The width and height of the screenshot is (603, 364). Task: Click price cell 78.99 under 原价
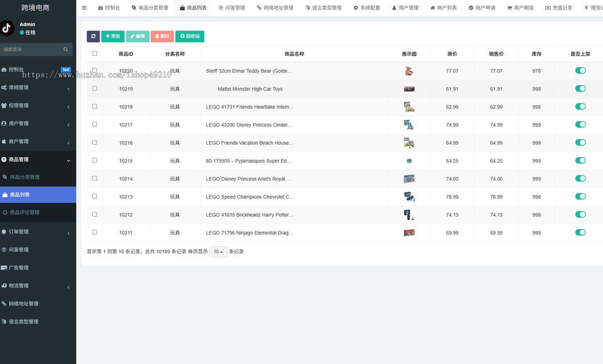(x=452, y=197)
